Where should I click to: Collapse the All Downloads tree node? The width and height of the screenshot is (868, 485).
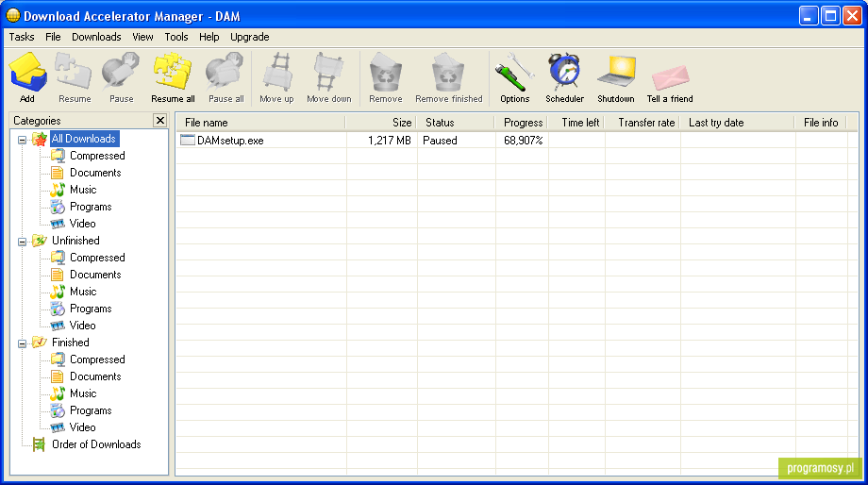(22, 140)
